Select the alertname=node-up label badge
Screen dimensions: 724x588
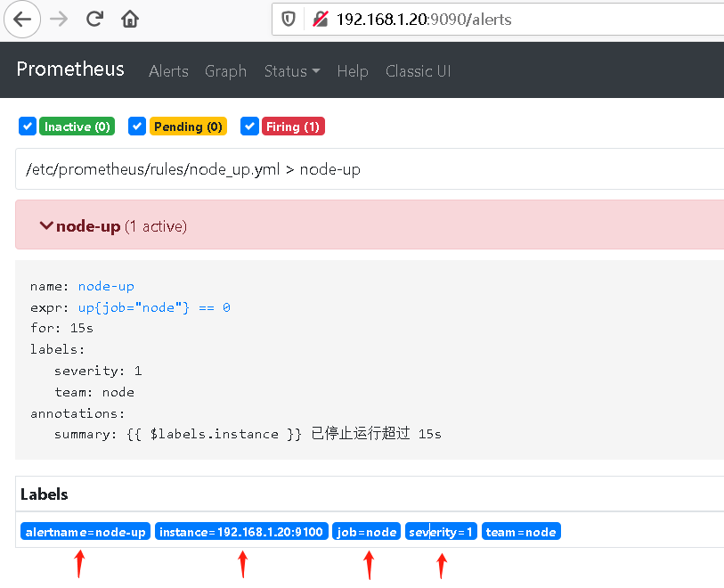[x=85, y=531]
